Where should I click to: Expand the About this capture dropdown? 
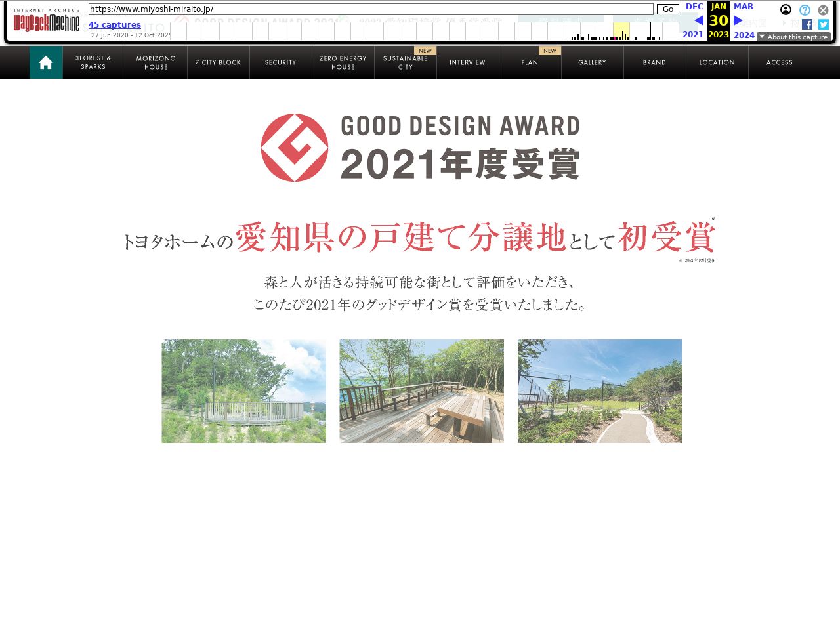point(793,37)
